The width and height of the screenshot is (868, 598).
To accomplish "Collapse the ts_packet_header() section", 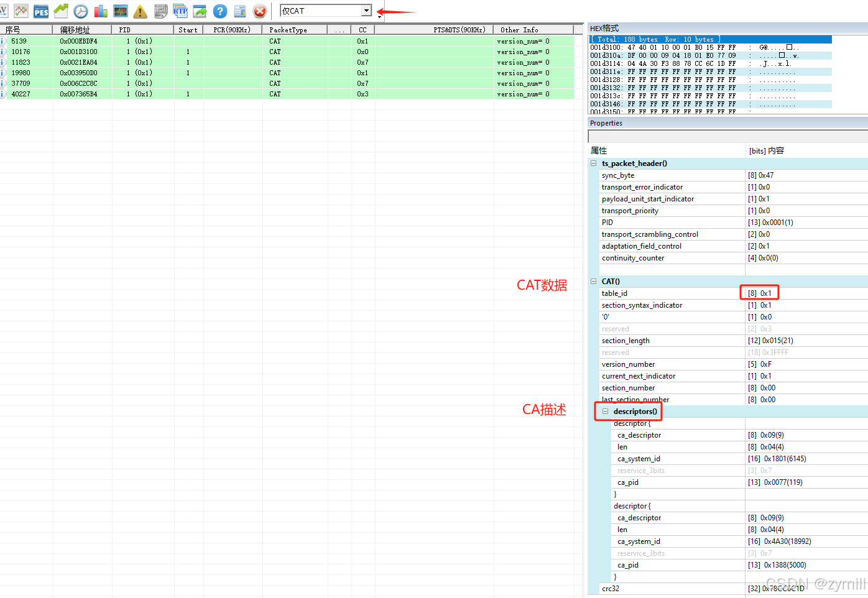I will click(x=594, y=163).
